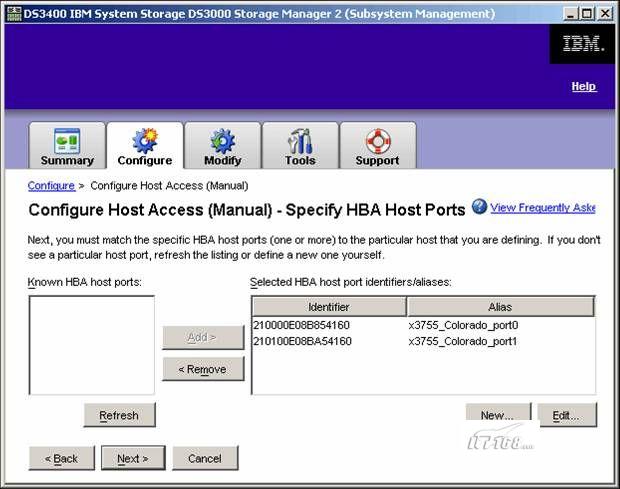Proceed with the Next > button

133,458
